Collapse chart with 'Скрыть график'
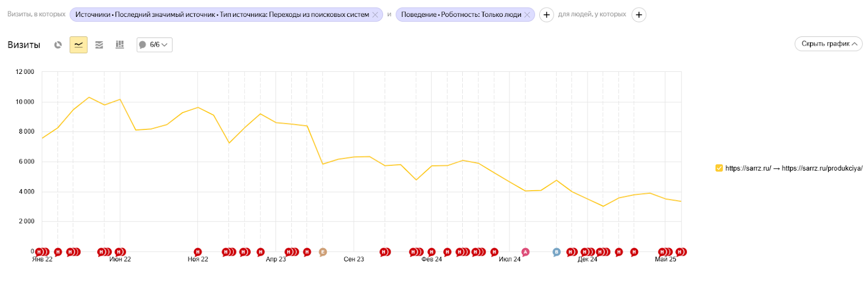Image resolution: width=868 pixels, height=282 pixels. click(x=828, y=44)
